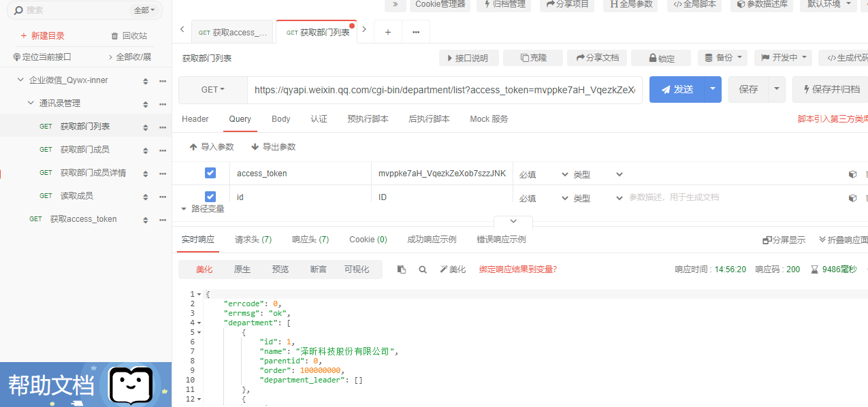Open the GET method dropdown
This screenshot has width=868, height=407.
click(x=212, y=89)
